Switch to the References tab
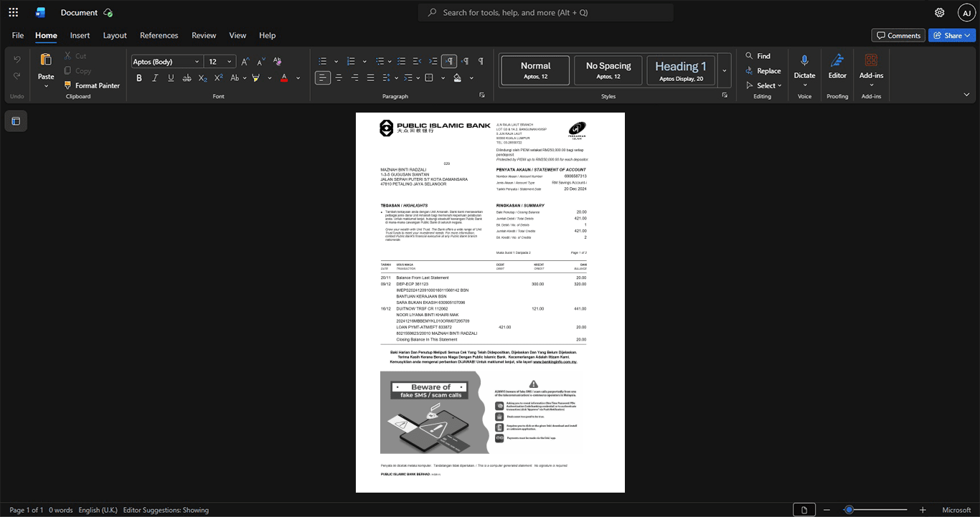The height and width of the screenshot is (517, 980). click(159, 35)
